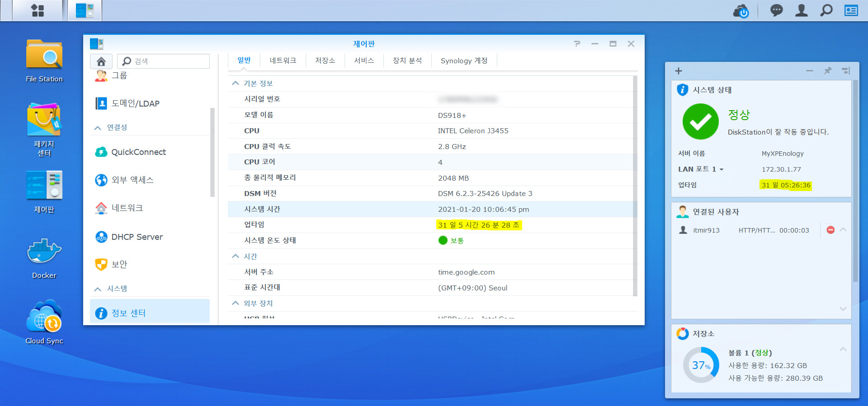The height and width of the screenshot is (406, 868).
Task: Open the user options person icon
Action: point(802,10)
